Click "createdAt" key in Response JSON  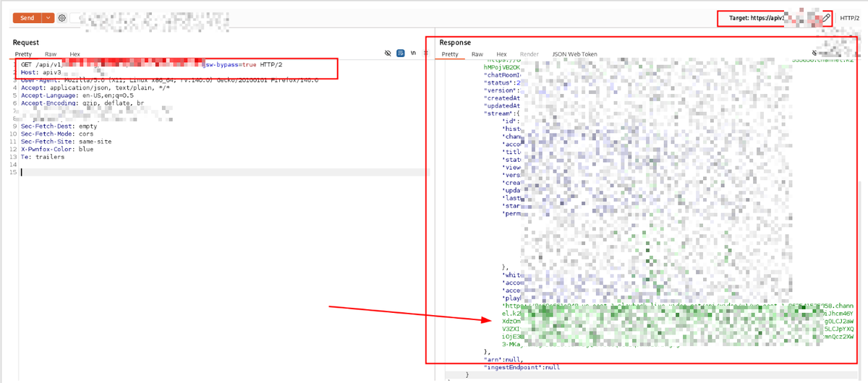[503, 98]
